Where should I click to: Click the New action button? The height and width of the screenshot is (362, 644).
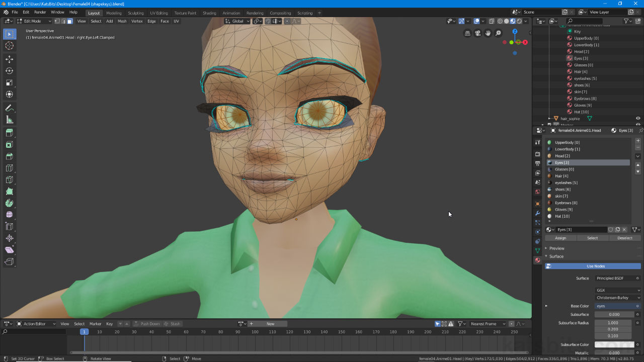(x=270, y=324)
